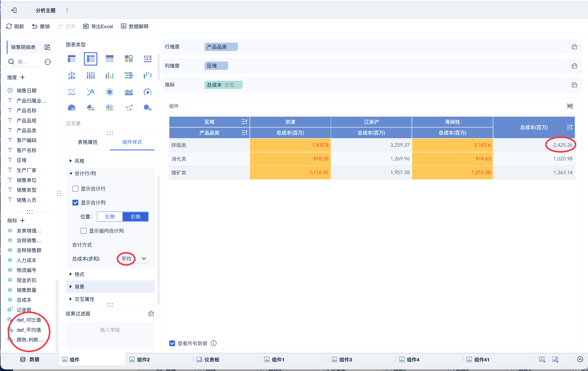Click the 导出Excel button
Screen dimensions: 588x371
click(98, 26)
